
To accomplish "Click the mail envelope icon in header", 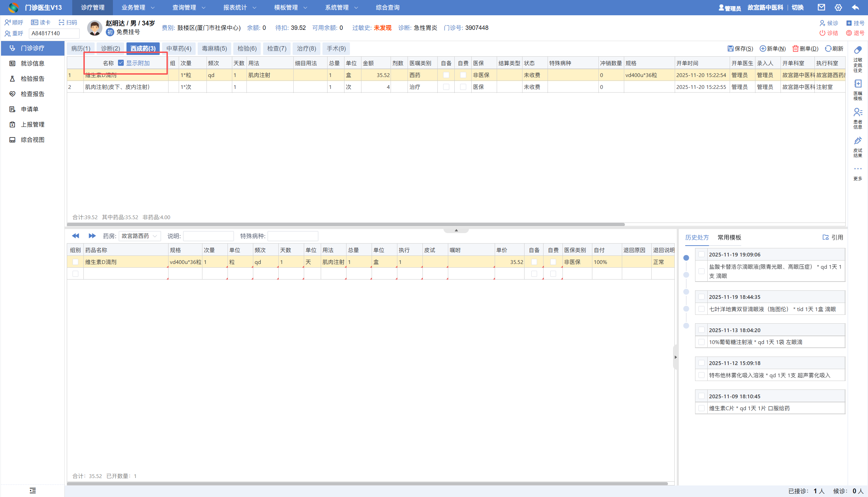I will pyautogui.click(x=821, y=7).
